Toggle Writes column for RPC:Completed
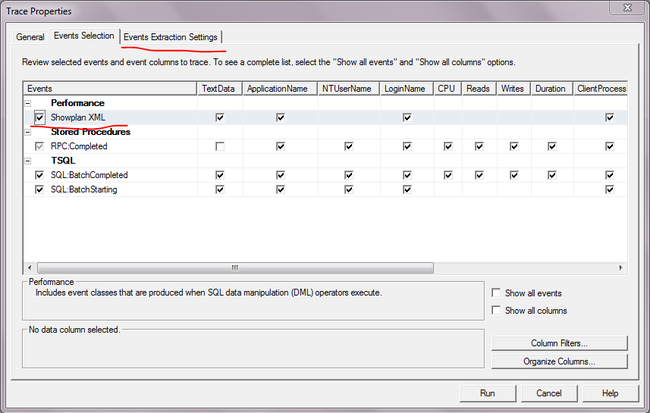The image size is (650, 413). pos(514,146)
